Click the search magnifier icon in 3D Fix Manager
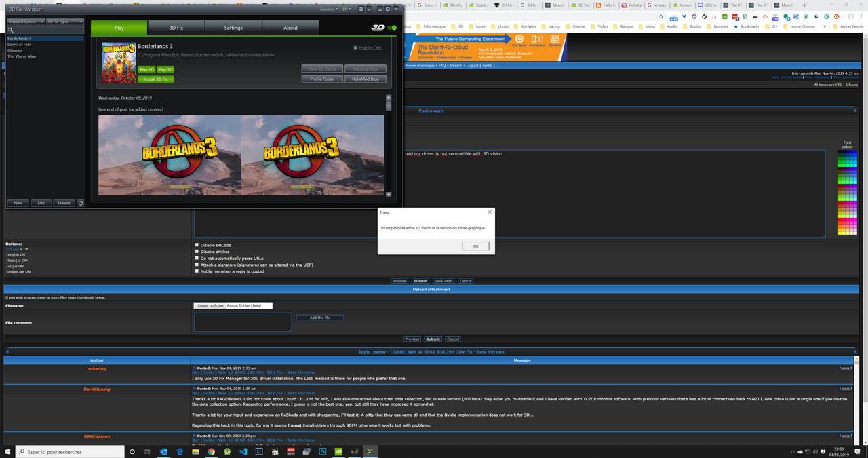Viewport: 868px width, 458px height. click(x=11, y=30)
